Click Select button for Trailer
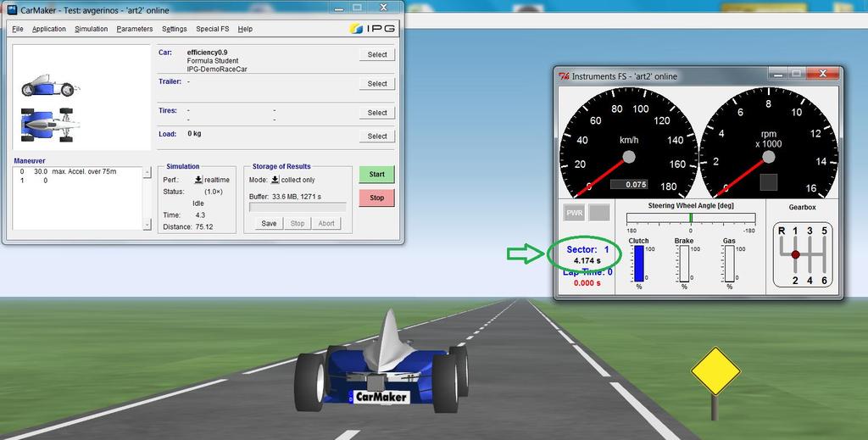 [x=377, y=84]
